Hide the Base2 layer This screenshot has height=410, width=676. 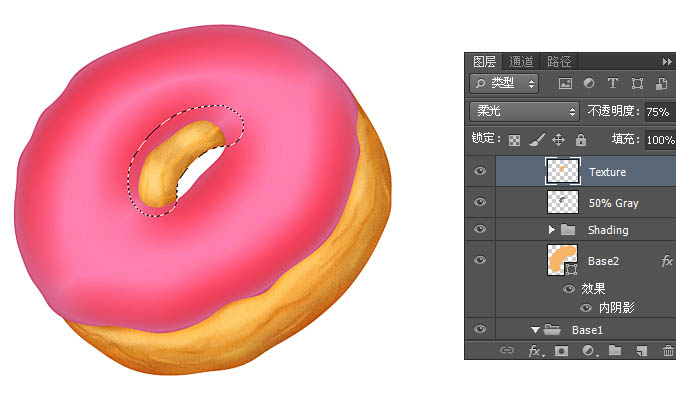click(x=480, y=260)
